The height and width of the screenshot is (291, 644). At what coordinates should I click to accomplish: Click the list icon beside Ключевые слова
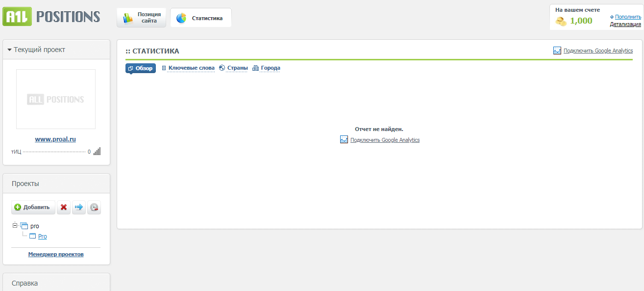pyautogui.click(x=164, y=68)
